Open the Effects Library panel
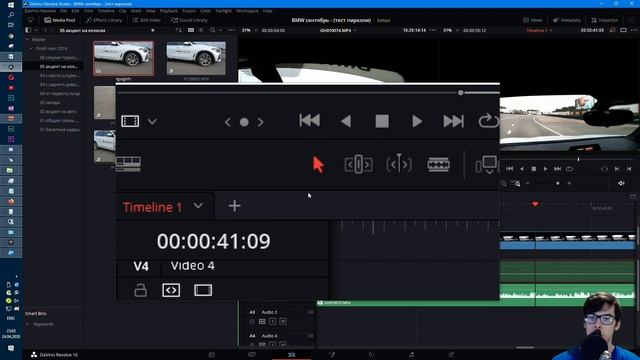Image resolution: width=640 pixels, height=360 pixels. pyautogui.click(x=104, y=20)
